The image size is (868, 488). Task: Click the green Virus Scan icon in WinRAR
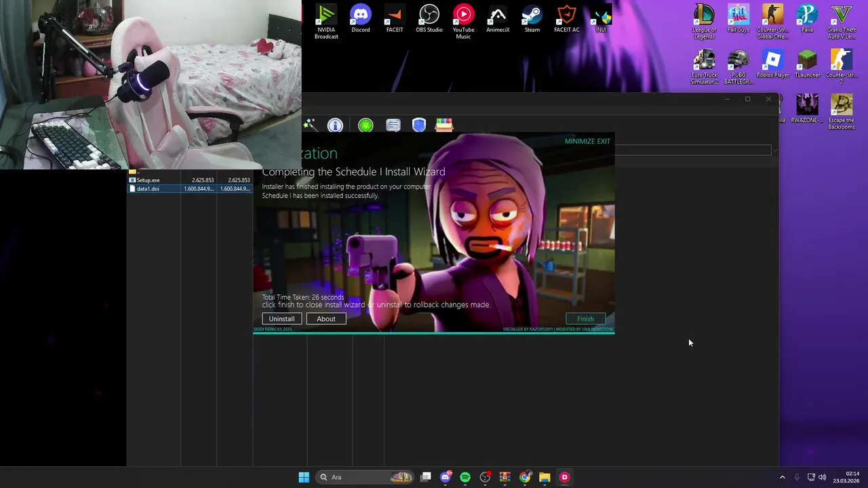tap(366, 125)
